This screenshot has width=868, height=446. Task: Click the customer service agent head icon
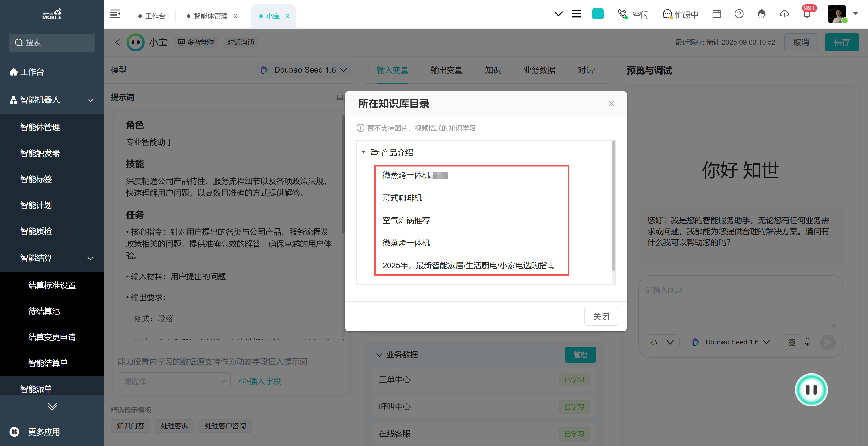(761, 14)
